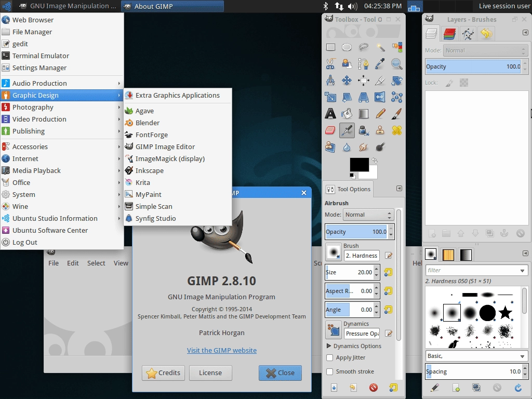This screenshot has width=532, height=399.
Task: Pick the Clone stamp tool
Action: click(x=380, y=130)
